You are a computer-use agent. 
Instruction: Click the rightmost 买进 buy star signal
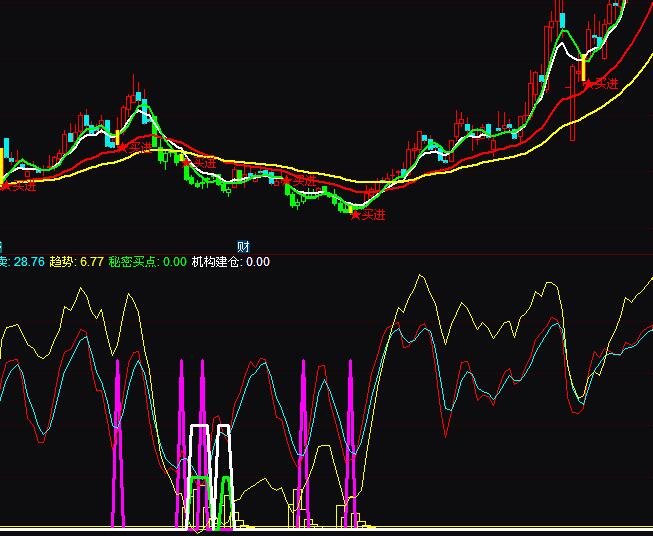[589, 84]
